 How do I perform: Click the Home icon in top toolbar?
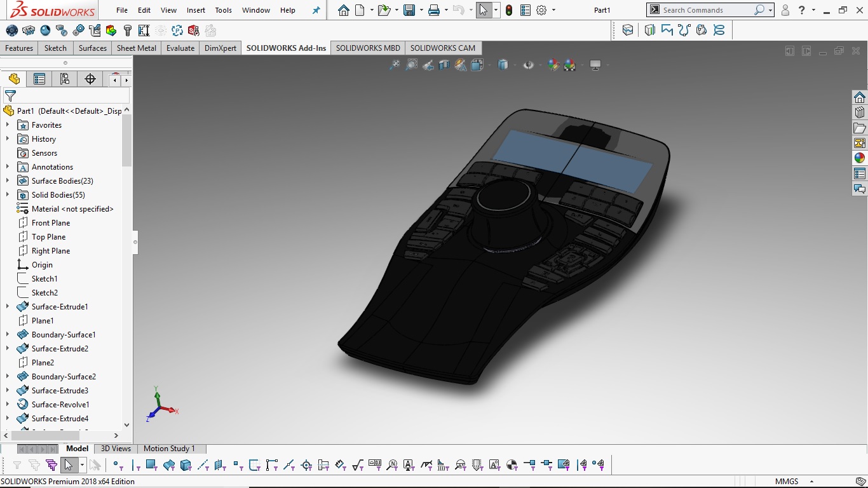344,10
